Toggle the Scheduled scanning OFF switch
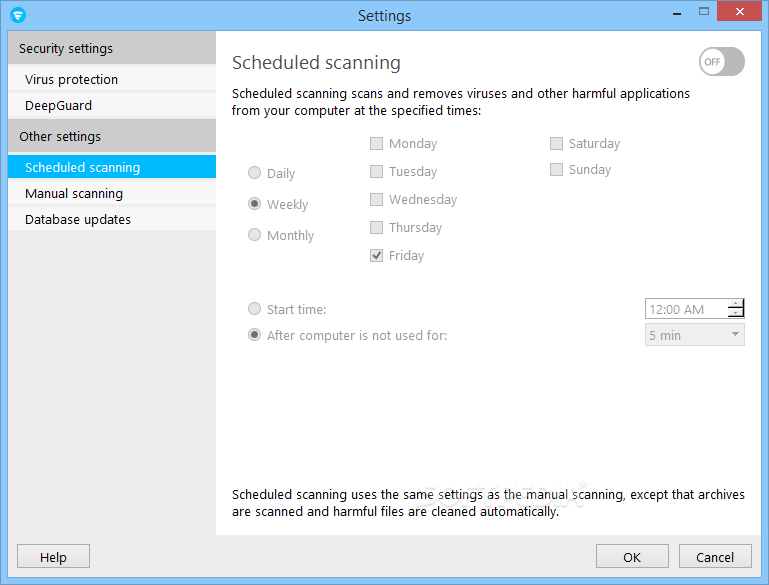This screenshot has width=769, height=585. pyautogui.click(x=721, y=62)
